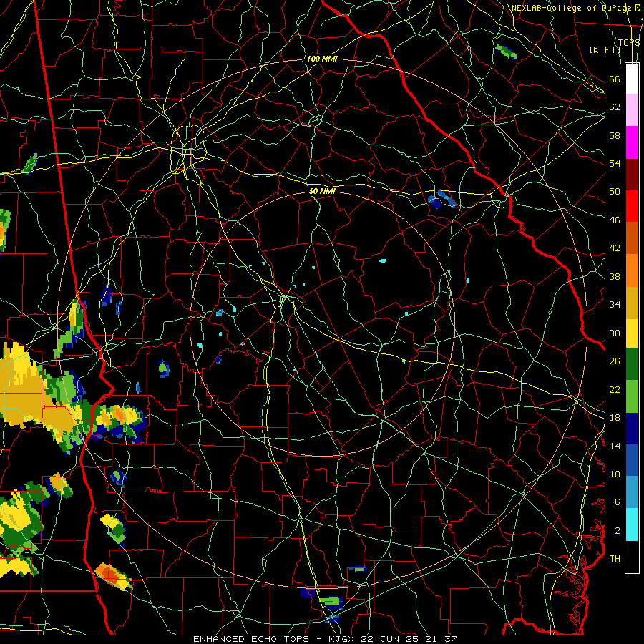Click legend value 46
The height and width of the screenshot is (644, 644).
[615, 220]
